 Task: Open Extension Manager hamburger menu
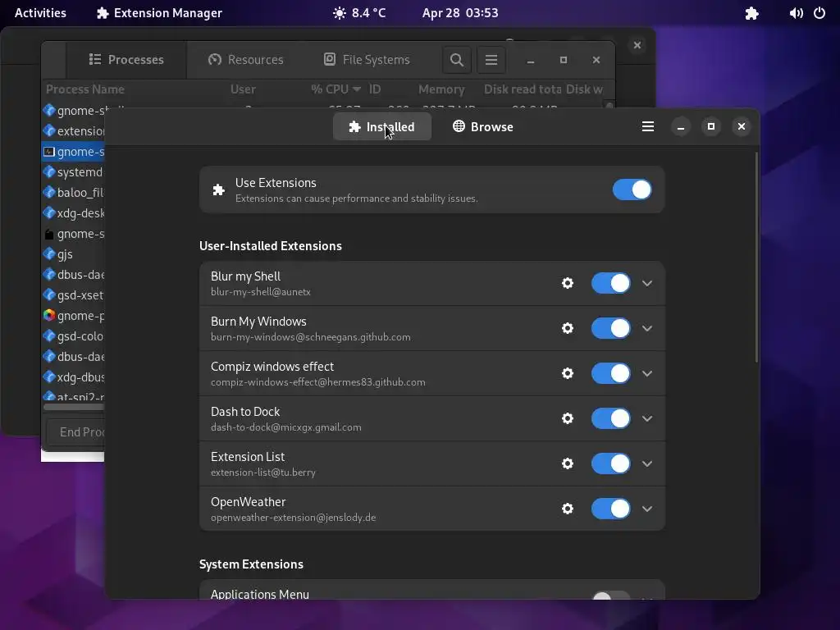click(x=648, y=126)
